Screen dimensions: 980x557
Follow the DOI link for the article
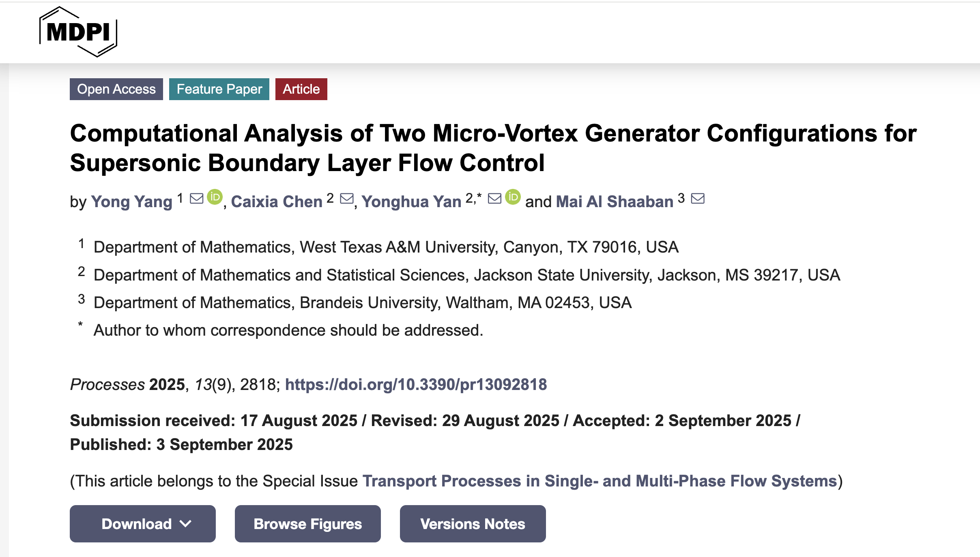tap(416, 384)
